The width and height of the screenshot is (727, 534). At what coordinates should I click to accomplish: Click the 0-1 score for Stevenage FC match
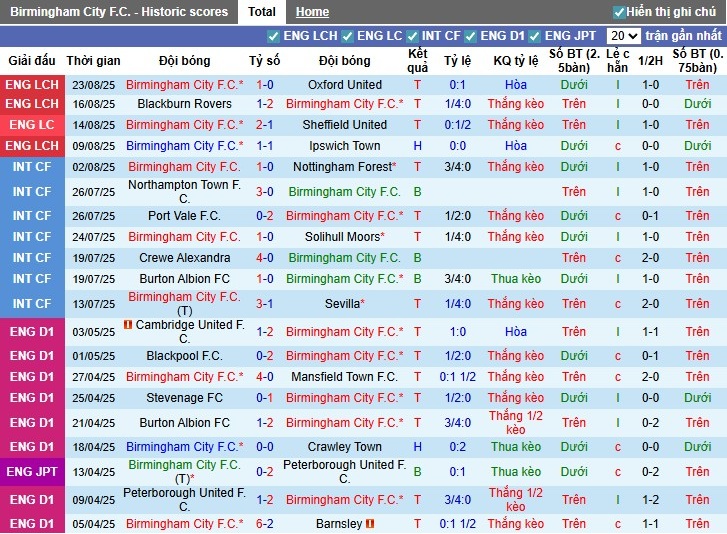265,398
